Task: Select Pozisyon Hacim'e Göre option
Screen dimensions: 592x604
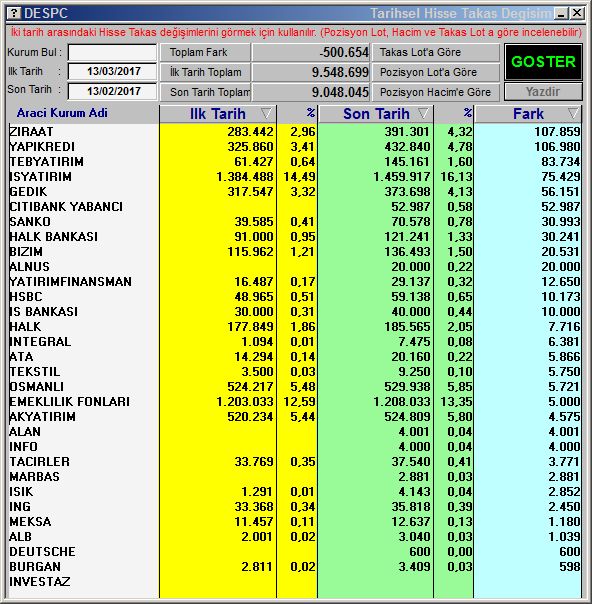Action: [436, 92]
